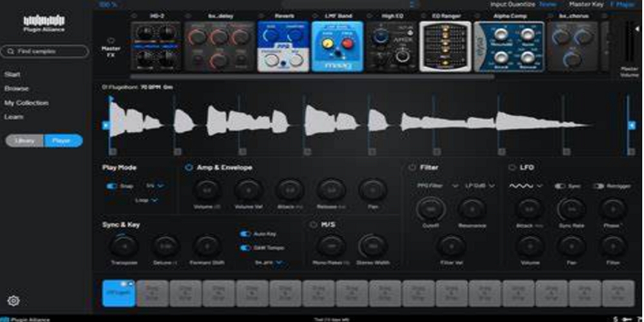Viewport: 644px width, 322px height.
Task: Click the filter Cutoff knob
Action: click(x=431, y=209)
